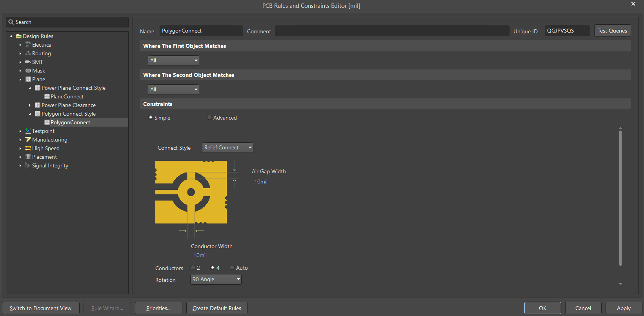Choose 4 conductors radio option

213,267
